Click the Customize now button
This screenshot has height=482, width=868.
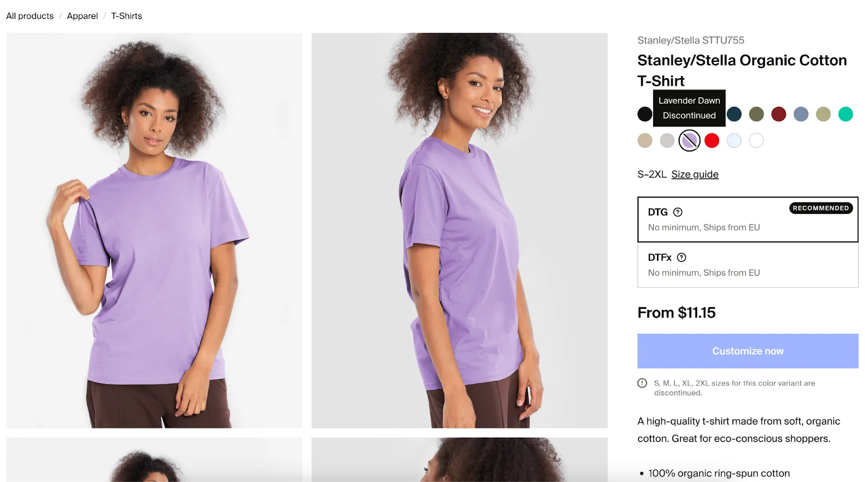point(748,351)
